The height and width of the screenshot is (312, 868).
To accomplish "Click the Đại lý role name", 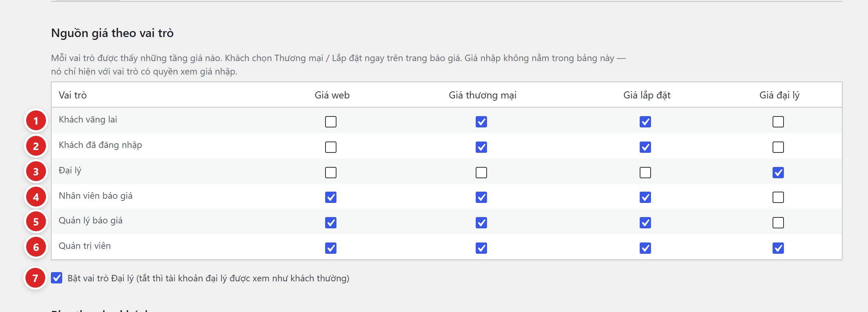I will point(70,170).
